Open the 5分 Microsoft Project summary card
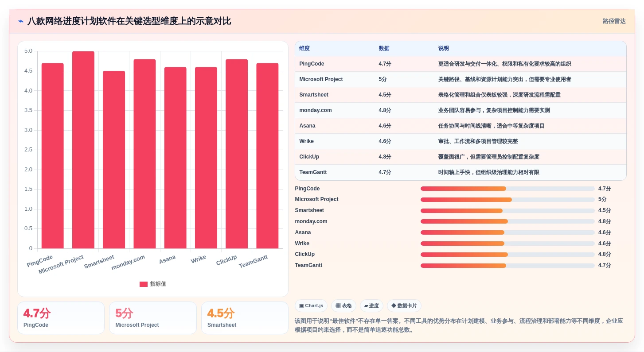Screen dimensions: 644x352 (x=153, y=318)
